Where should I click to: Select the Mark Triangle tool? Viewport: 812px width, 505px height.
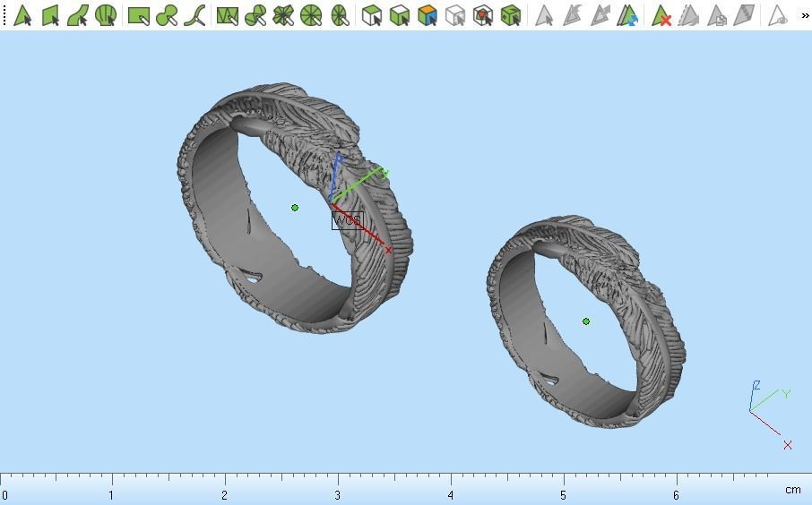22,15
